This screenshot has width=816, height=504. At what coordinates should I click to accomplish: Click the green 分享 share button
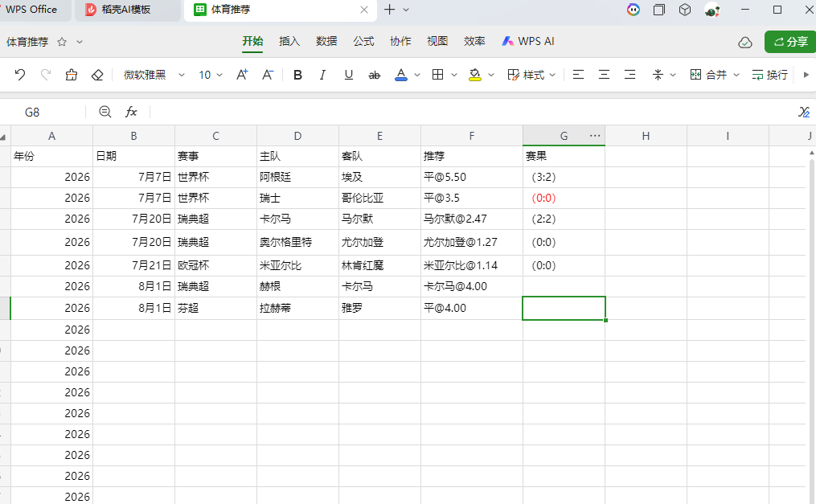[x=790, y=42]
